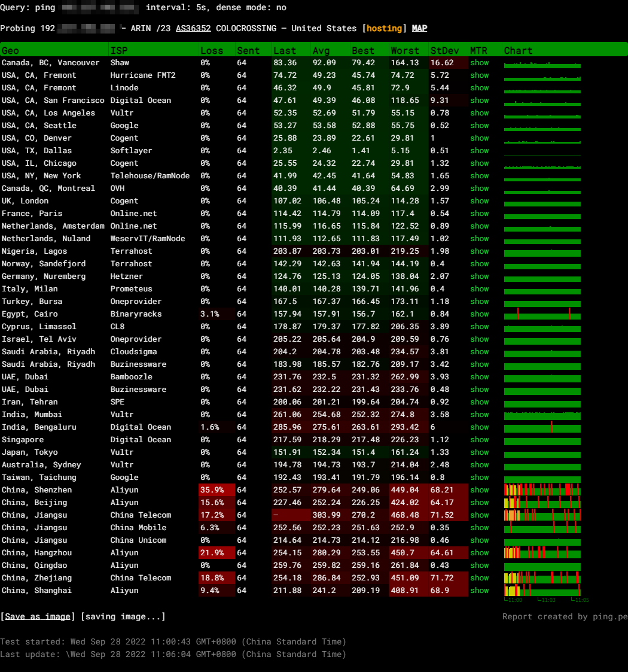
Task: Click 'India, Mumbai' geo cell
Action: click(x=32, y=415)
